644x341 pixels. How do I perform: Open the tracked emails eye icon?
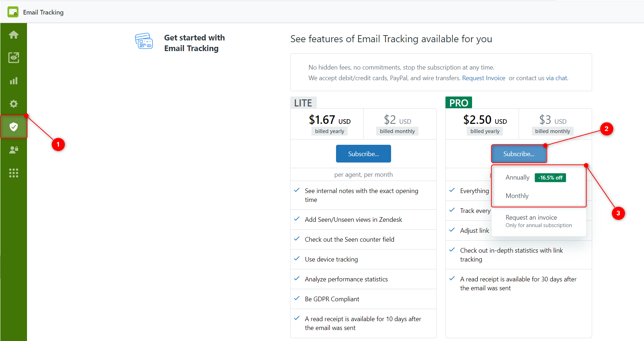[x=13, y=57]
